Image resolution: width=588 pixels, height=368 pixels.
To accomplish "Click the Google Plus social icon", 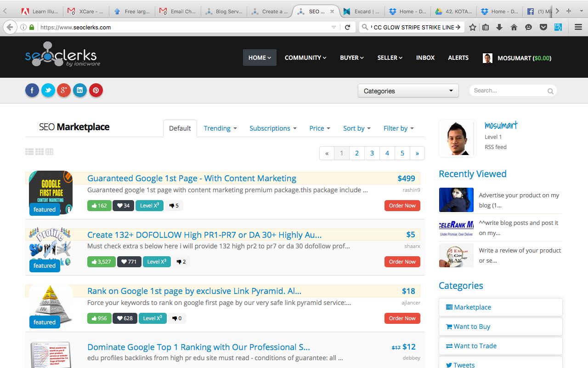I will (x=64, y=91).
